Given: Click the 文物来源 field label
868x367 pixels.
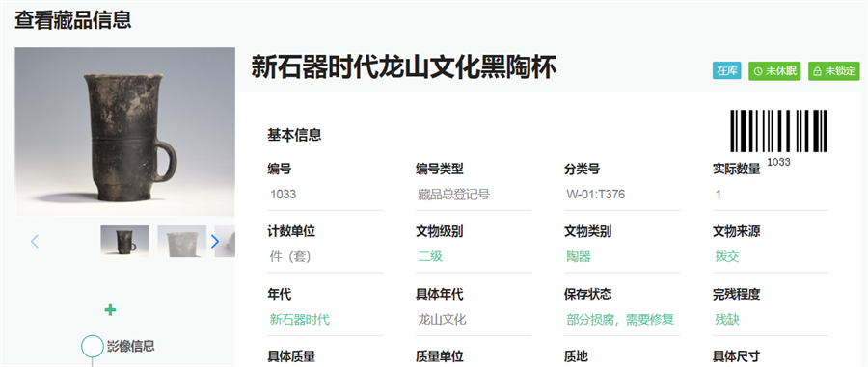Looking at the screenshot, I should [x=736, y=231].
